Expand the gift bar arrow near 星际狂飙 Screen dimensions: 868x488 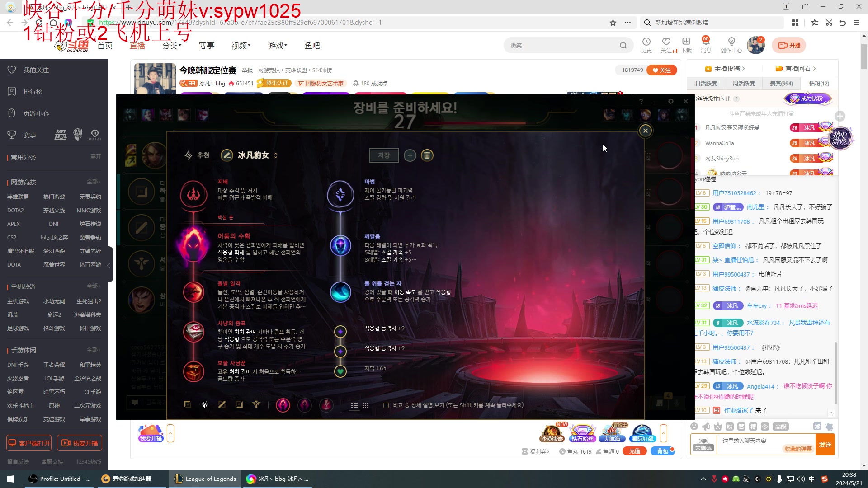pyautogui.click(x=664, y=433)
